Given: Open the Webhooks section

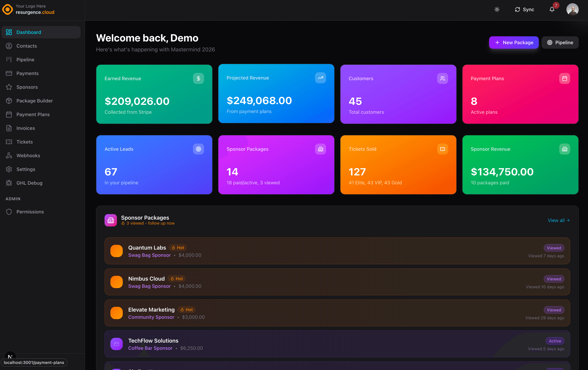Looking at the screenshot, I should click(x=28, y=156).
